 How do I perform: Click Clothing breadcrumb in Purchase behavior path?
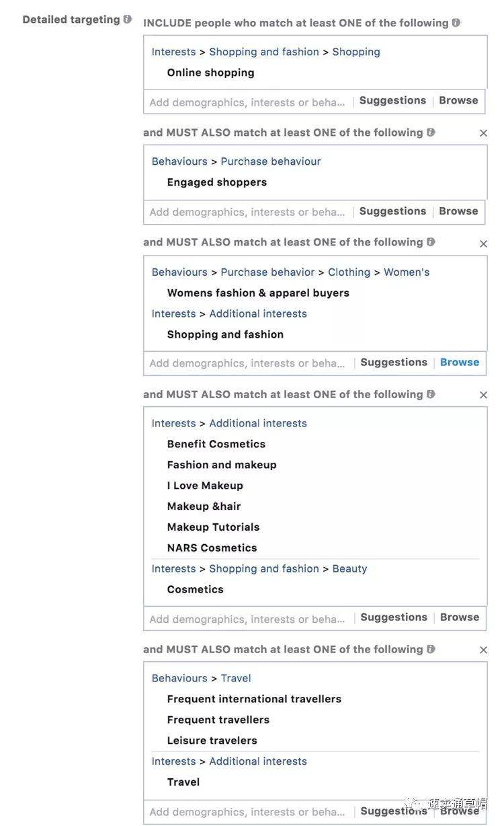tap(349, 272)
